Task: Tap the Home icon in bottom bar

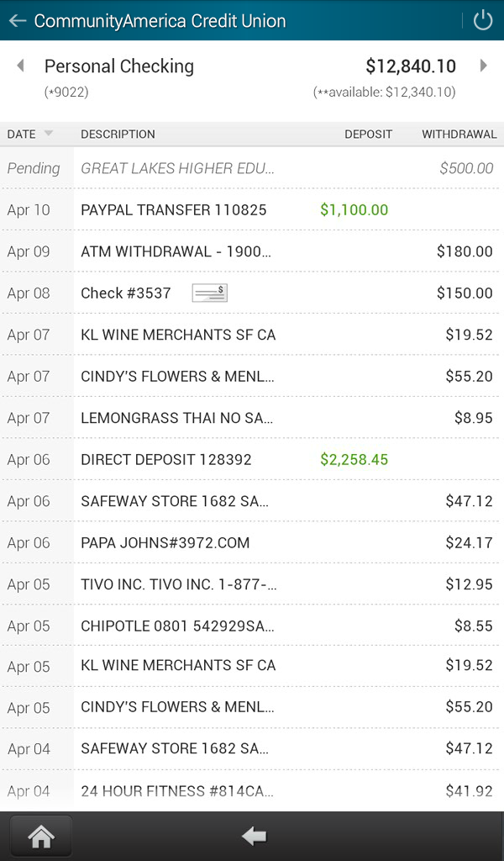Action: (41, 836)
